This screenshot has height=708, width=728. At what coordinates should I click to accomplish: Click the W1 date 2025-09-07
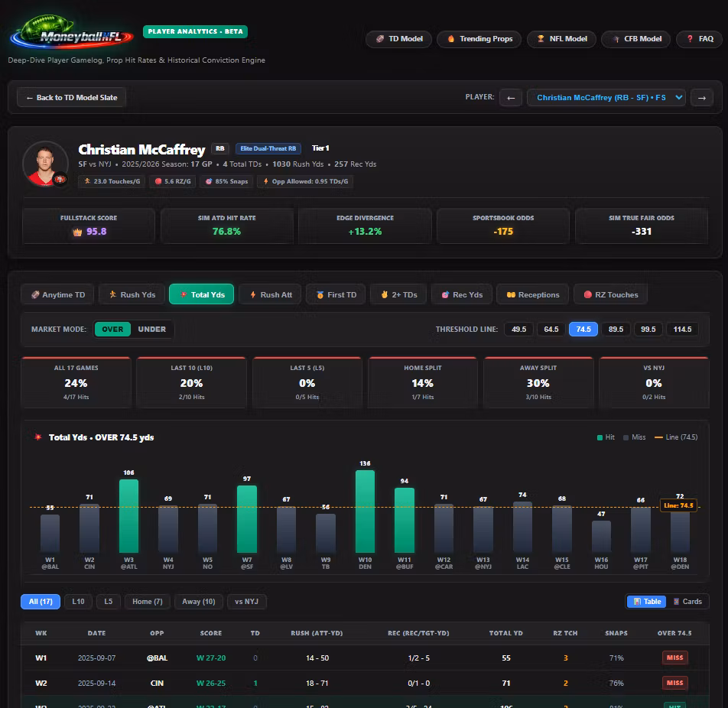point(96,658)
